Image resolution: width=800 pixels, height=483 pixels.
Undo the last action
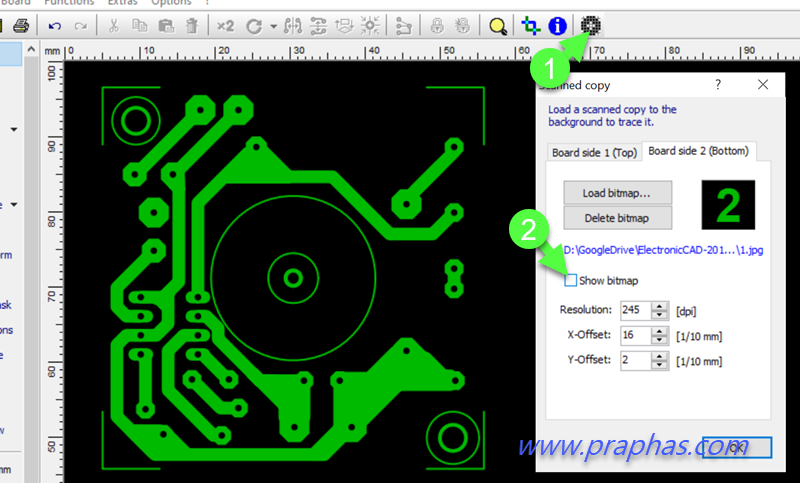[x=55, y=25]
